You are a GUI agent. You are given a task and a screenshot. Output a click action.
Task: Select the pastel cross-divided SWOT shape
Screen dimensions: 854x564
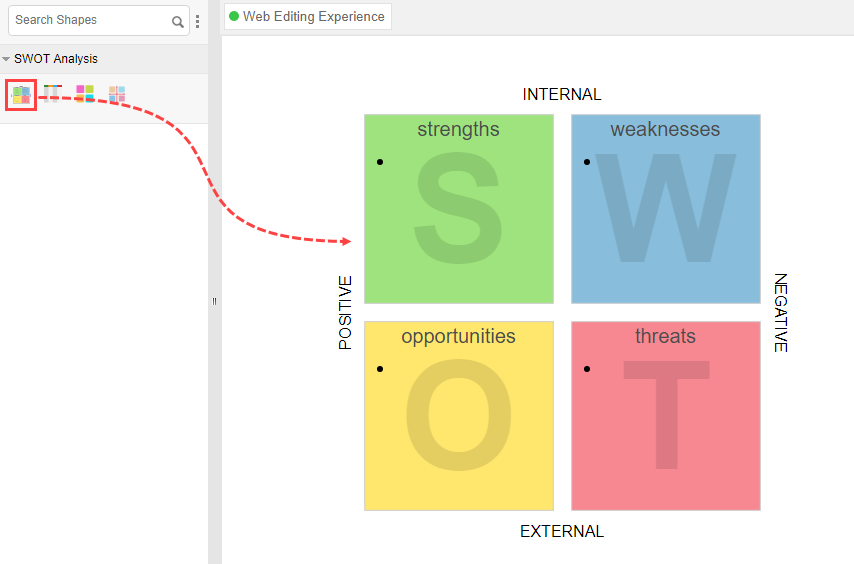[x=117, y=94]
